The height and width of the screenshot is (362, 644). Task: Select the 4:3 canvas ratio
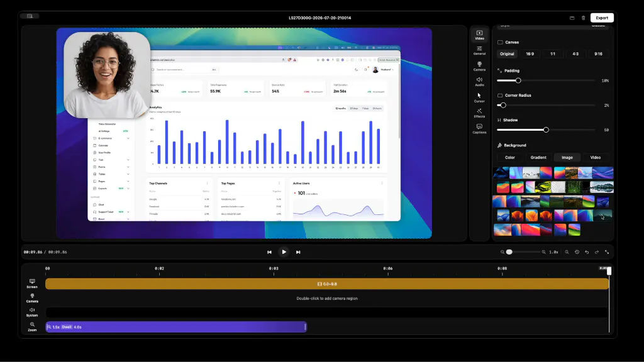(x=575, y=54)
